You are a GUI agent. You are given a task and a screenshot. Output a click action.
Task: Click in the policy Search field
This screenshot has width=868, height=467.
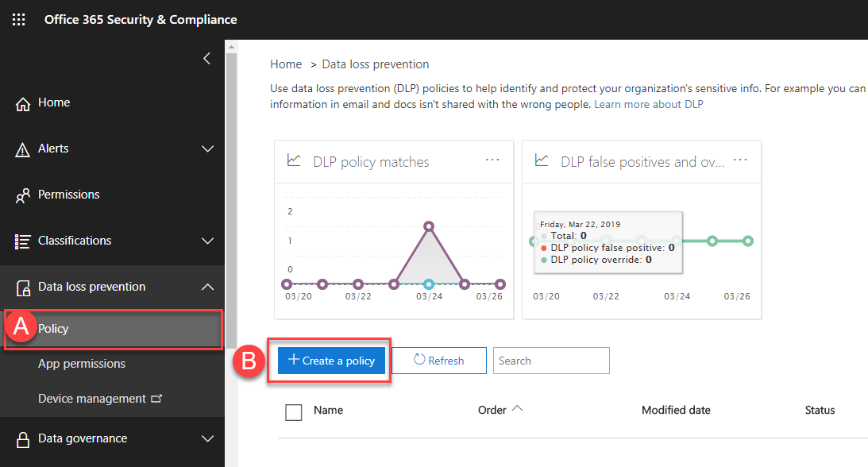pos(551,361)
